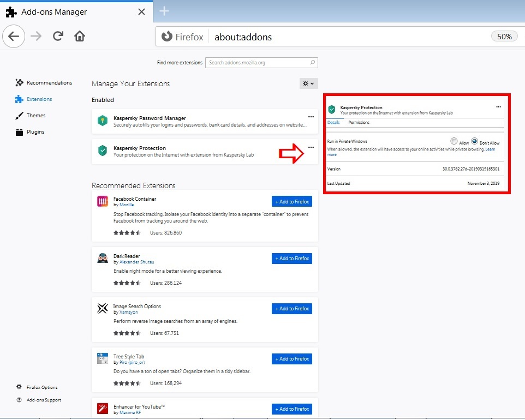Viewport: 525px width, 420px height.
Task: Click the Enhancer for YouTube icon
Action: (x=103, y=409)
